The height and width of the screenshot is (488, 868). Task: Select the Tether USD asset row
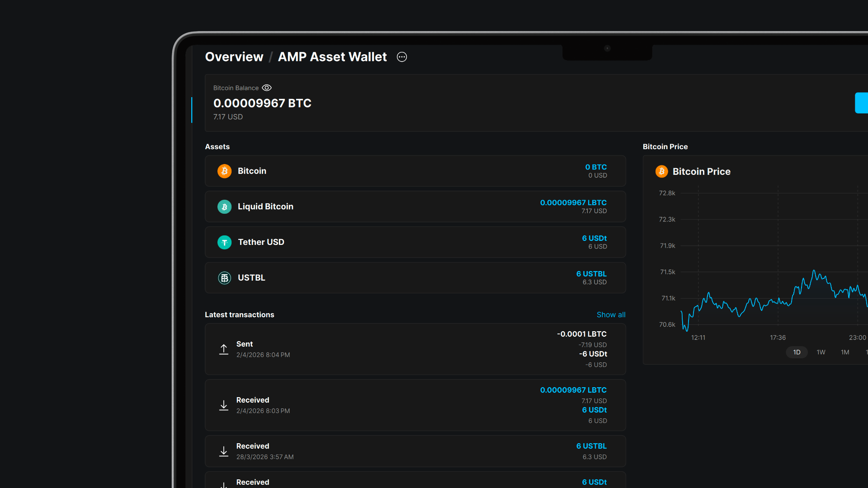coord(415,242)
